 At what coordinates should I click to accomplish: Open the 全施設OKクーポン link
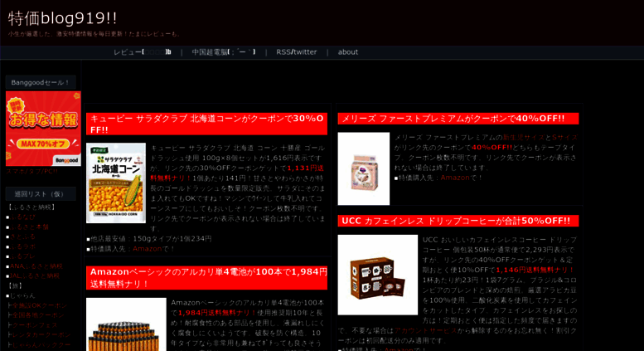[40, 305]
